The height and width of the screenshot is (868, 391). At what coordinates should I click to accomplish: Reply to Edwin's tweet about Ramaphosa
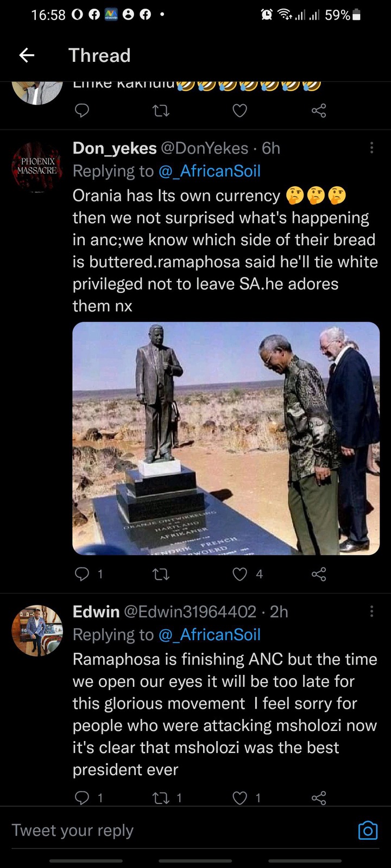coord(81,797)
